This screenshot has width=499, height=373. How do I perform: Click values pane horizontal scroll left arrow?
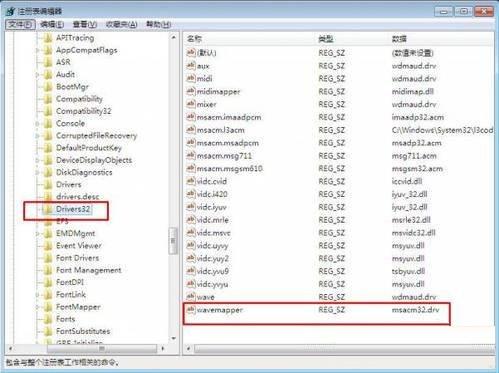pyautogui.click(x=188, y=349)
